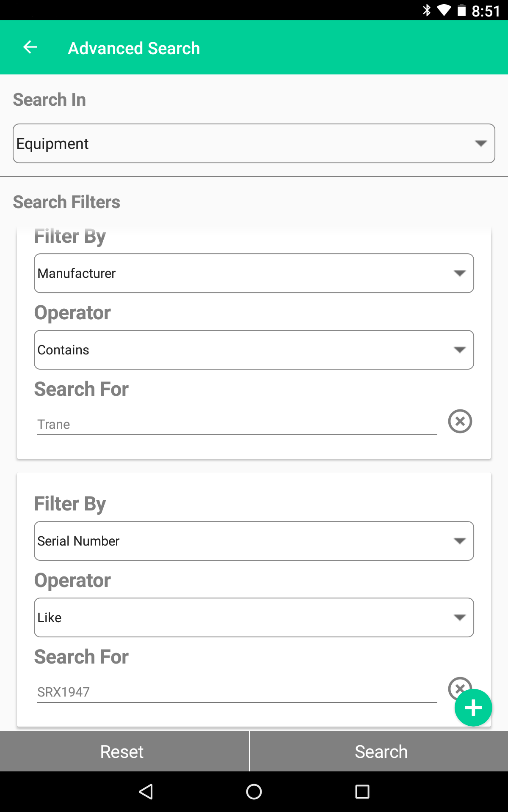
Task: Tap the Android recent apps square
Action: point(362,792)
